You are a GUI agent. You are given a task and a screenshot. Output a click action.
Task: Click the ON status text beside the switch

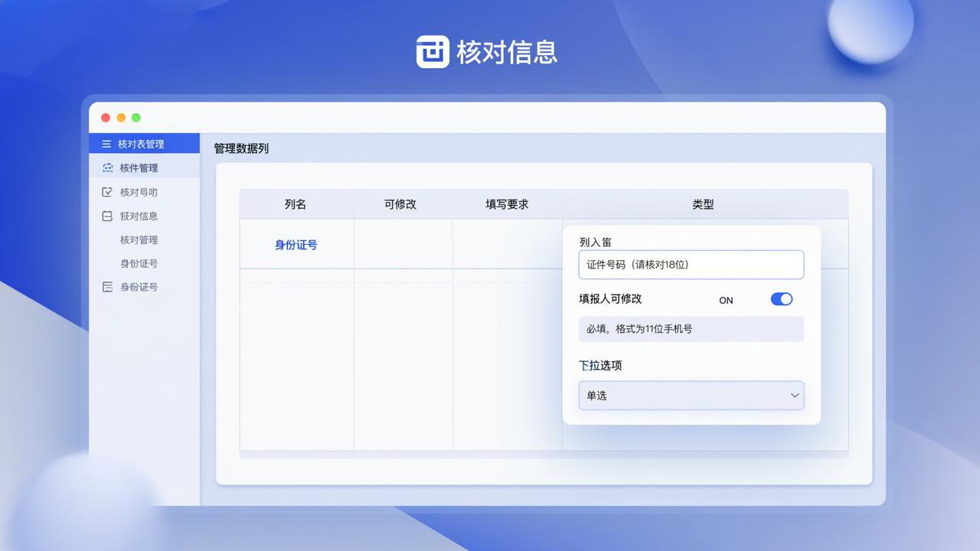[x=726, y=301]
